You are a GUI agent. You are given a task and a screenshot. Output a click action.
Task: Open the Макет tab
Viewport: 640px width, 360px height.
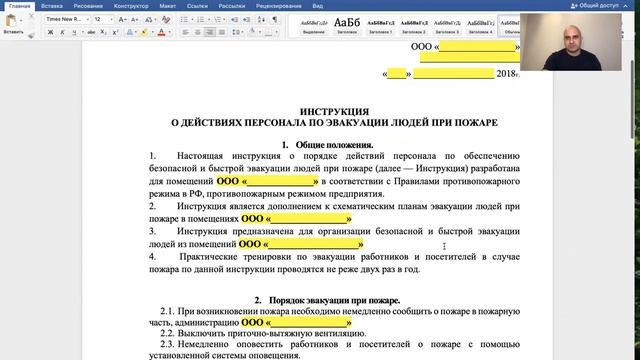[168, 6]
